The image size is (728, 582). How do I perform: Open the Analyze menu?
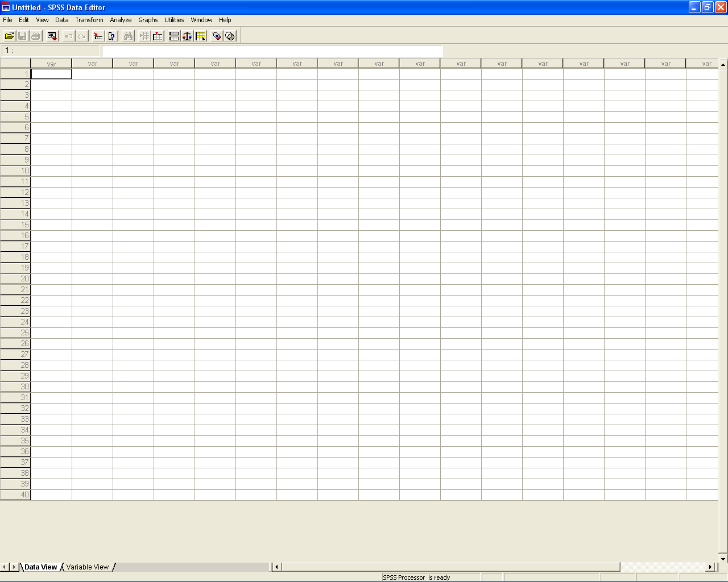point(121,20)
